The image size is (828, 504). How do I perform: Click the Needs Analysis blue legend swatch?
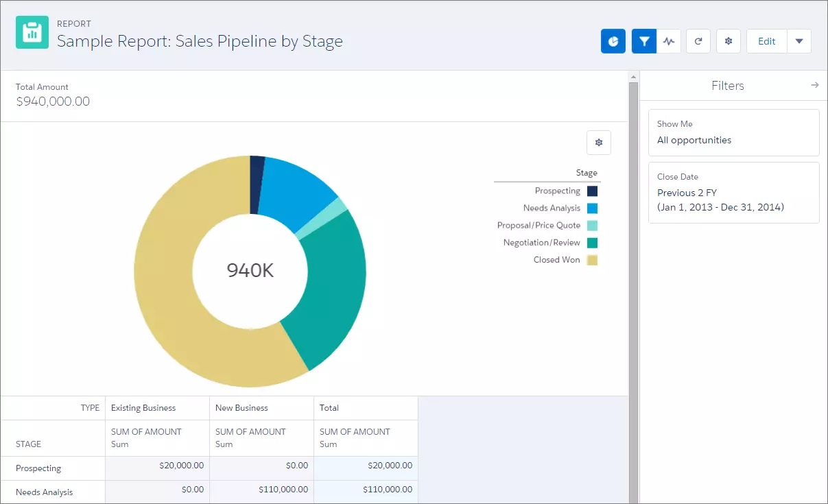[x=592, y=208]
